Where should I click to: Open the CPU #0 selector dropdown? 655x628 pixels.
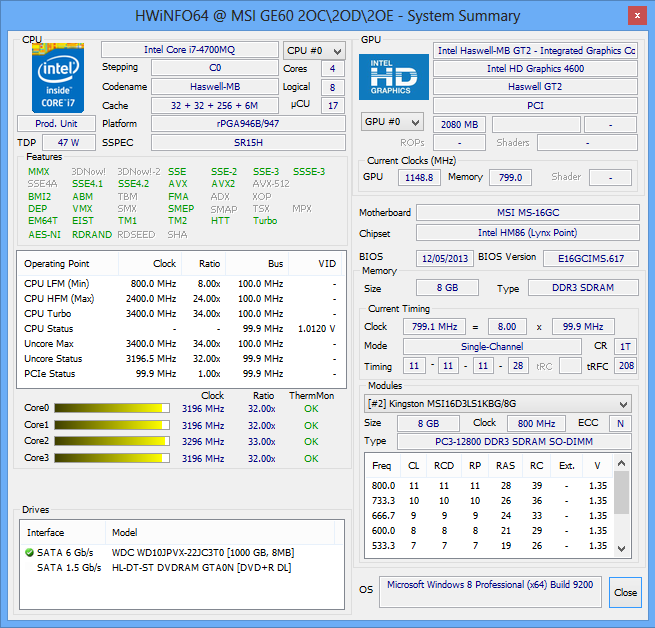point(314,51)
